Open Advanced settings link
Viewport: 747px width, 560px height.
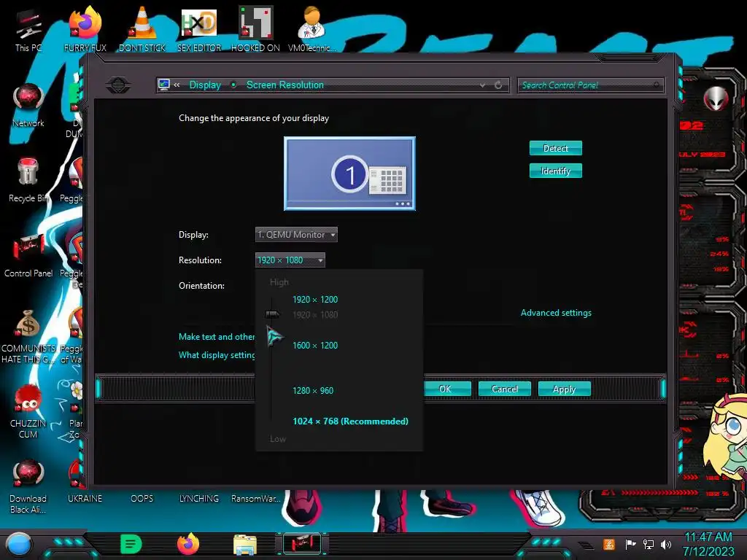tap(556, 313)
